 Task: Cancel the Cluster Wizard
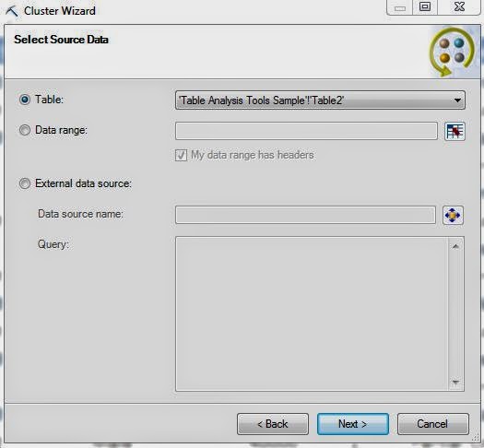tap(432, 424)
